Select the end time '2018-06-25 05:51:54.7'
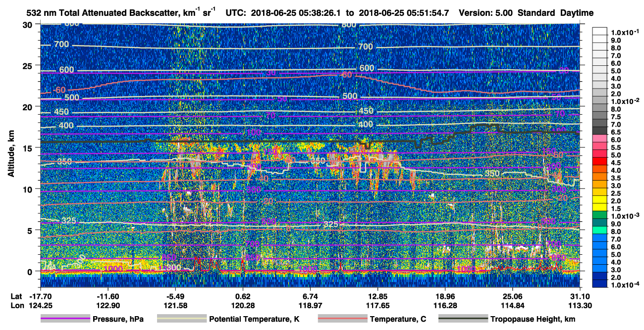 [405, 13]
